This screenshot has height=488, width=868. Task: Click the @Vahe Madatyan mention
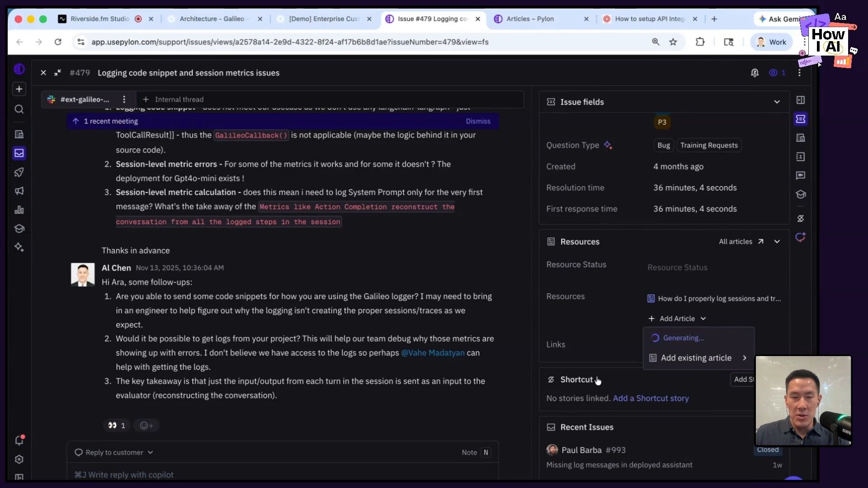coord(433,353)
